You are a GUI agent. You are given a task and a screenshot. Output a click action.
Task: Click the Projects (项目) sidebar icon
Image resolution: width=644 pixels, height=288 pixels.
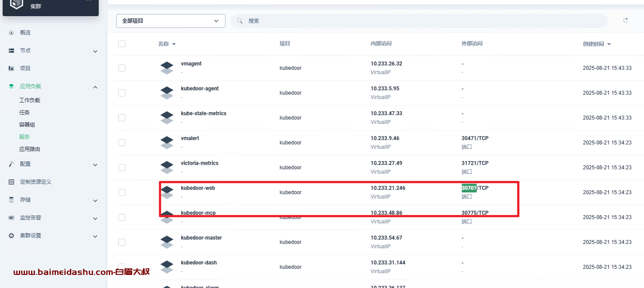click(11, 69)
